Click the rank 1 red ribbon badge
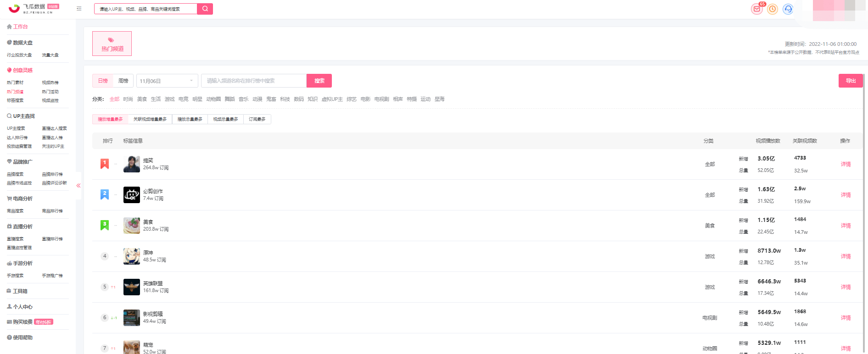Screen dimensions: 868x354 point(105,164)
